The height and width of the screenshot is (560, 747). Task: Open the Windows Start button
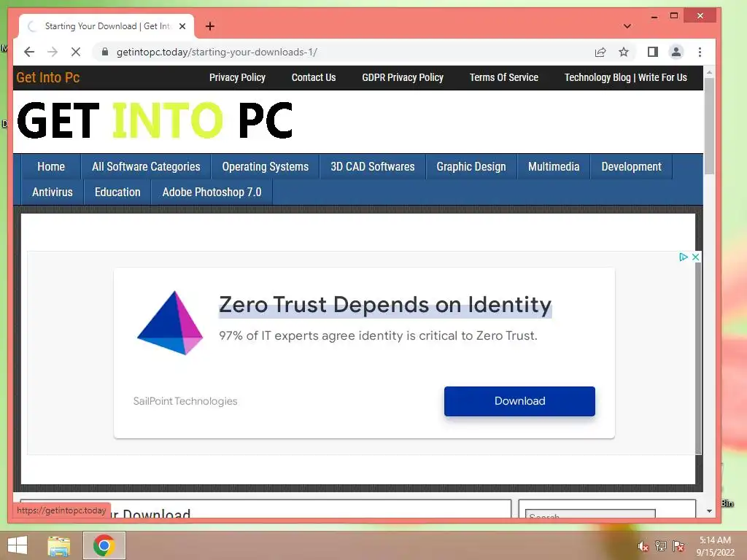(18, 545)
